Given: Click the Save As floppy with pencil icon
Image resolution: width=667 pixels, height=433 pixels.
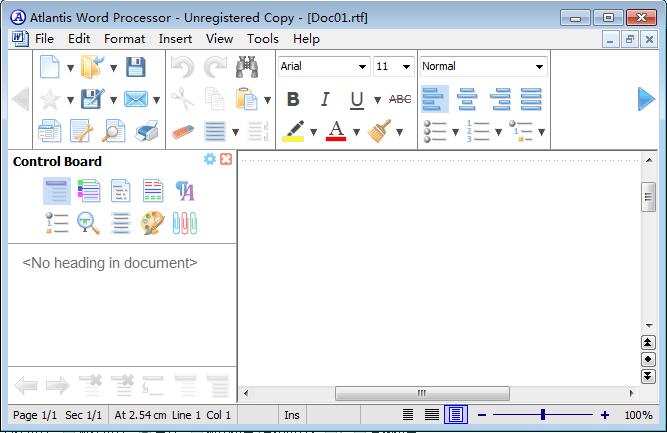Looking at the screenshot, I should [x=92, y=99].
